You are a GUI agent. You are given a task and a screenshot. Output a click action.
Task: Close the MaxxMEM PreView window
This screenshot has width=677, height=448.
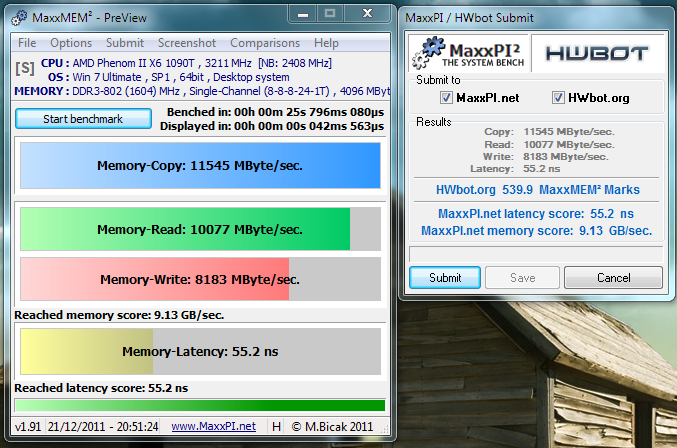367,14
